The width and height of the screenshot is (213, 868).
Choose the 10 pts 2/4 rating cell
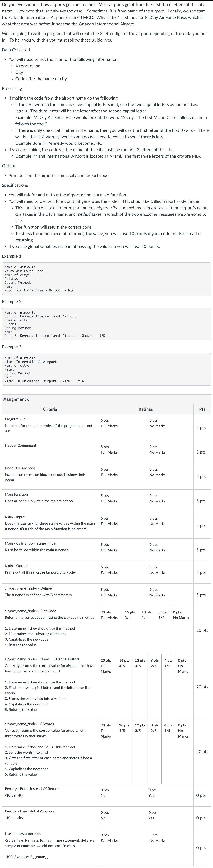[147, 615]
